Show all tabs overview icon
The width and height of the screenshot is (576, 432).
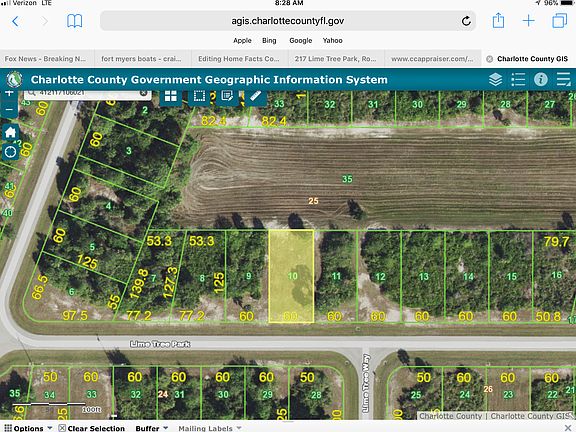click(x=559, y=21)
